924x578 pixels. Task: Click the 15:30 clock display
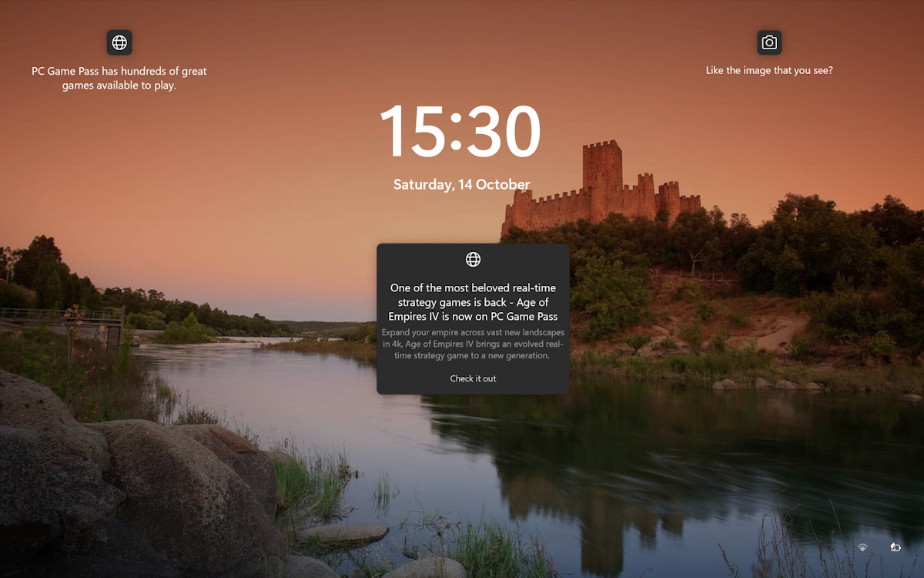pyautogui.click(x=461, y=131)
